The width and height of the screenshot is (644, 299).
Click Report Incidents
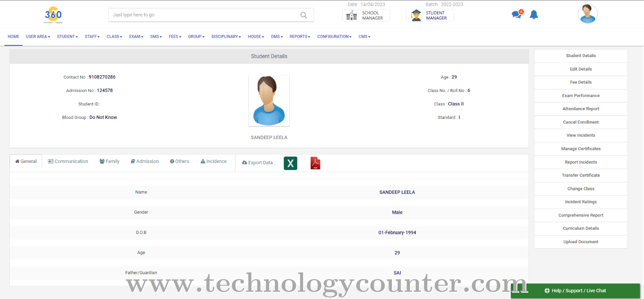click(x=581, y=162)
